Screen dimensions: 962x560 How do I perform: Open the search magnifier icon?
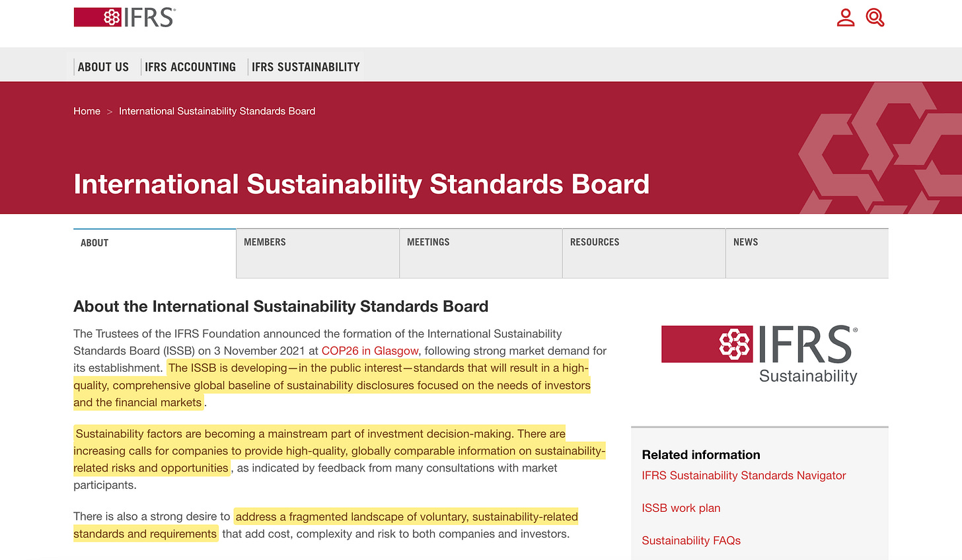tap(875, 17)
